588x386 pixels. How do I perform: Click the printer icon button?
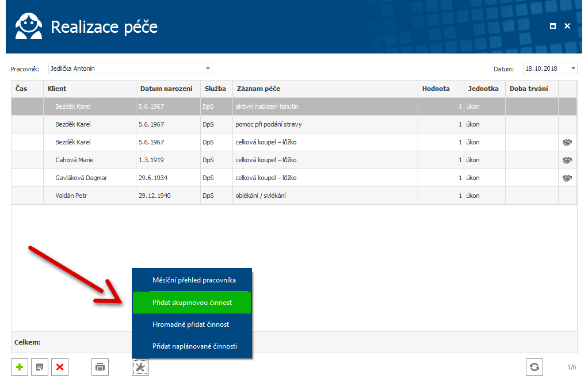[x=100, y=367]
